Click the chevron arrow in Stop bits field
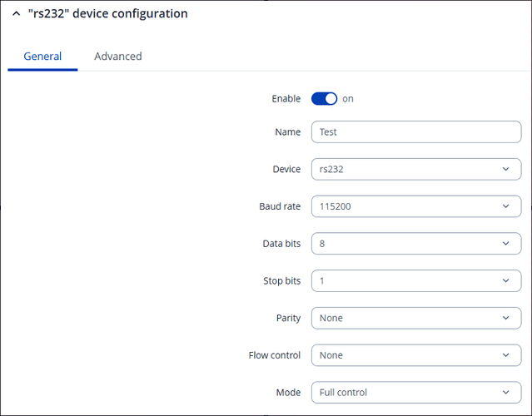 (x=506, y=281)
